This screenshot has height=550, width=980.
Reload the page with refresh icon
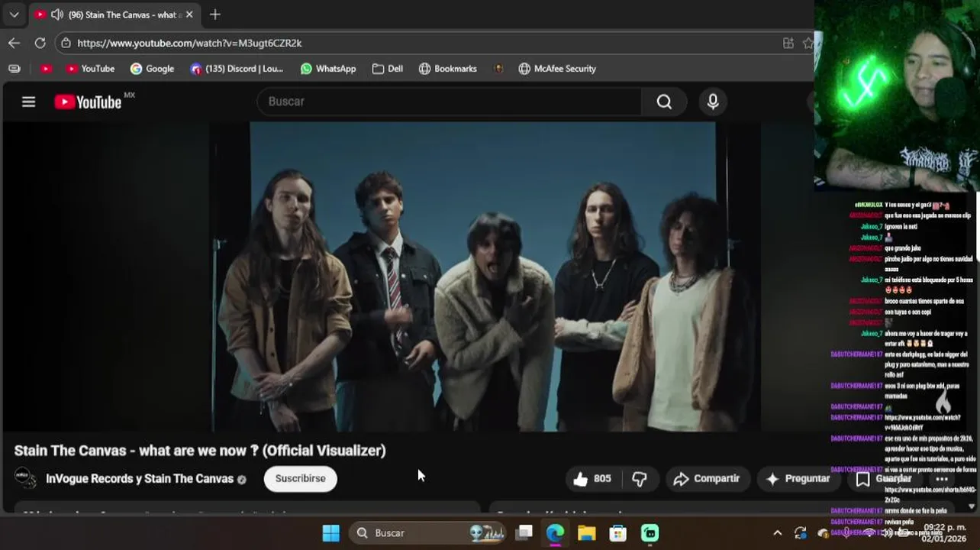(x=40, y=44)
